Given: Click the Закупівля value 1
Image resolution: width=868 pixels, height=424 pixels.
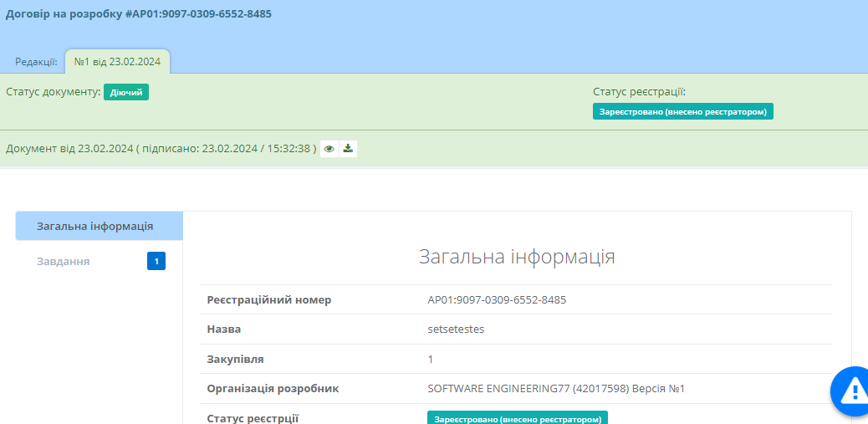Looking at the screenshot, I should point(431,359).
